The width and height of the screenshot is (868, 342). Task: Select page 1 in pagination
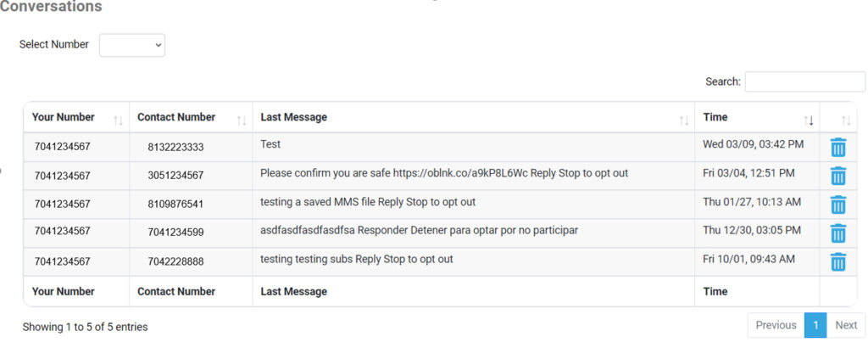tap(815, 325)
